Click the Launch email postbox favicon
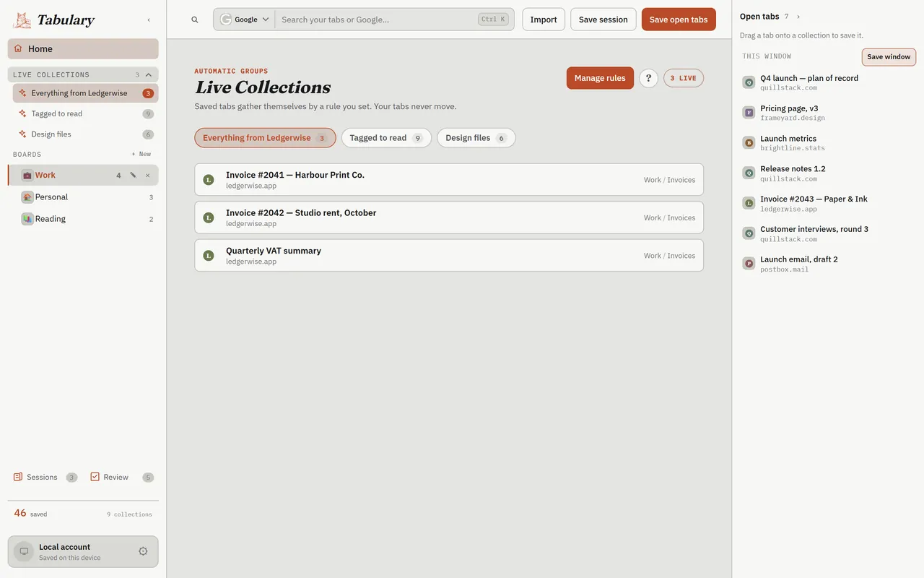Image resolution: width=924 pixels, height=578 pixels. point(749,264)
